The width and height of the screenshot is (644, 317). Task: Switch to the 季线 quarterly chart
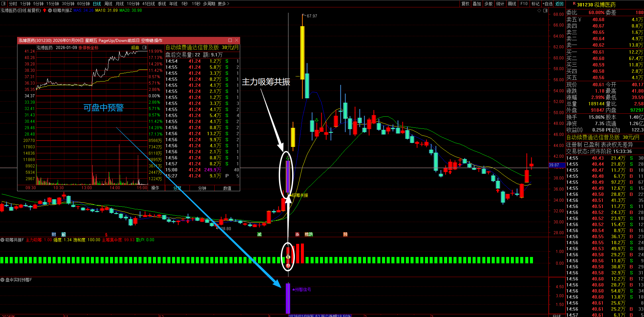162,4
